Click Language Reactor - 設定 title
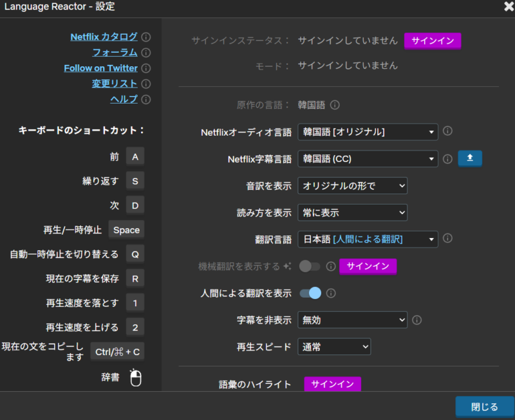 click(x=59, y=6)
